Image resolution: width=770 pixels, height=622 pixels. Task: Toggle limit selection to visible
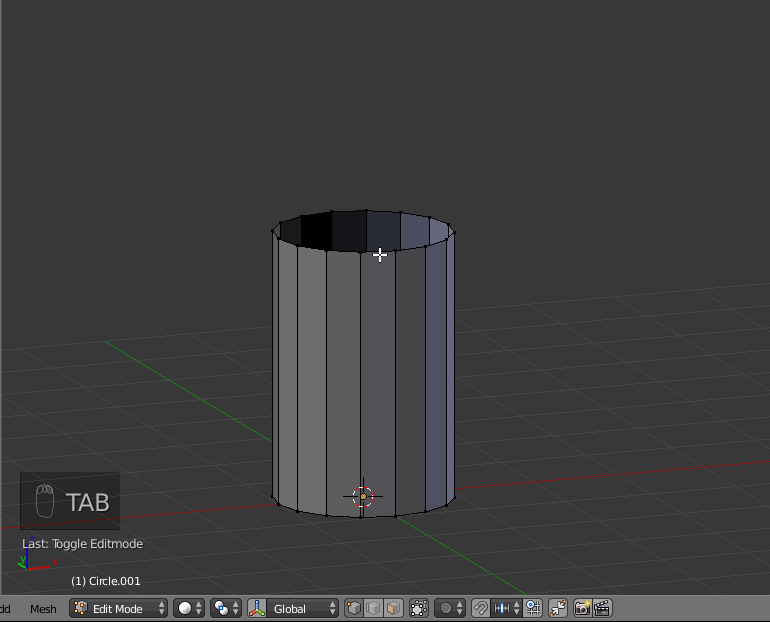[x=419, y=608]
